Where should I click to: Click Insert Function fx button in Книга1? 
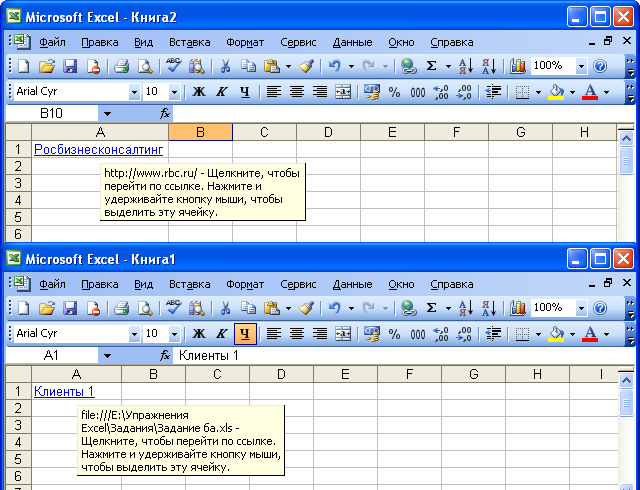(165, 356)
